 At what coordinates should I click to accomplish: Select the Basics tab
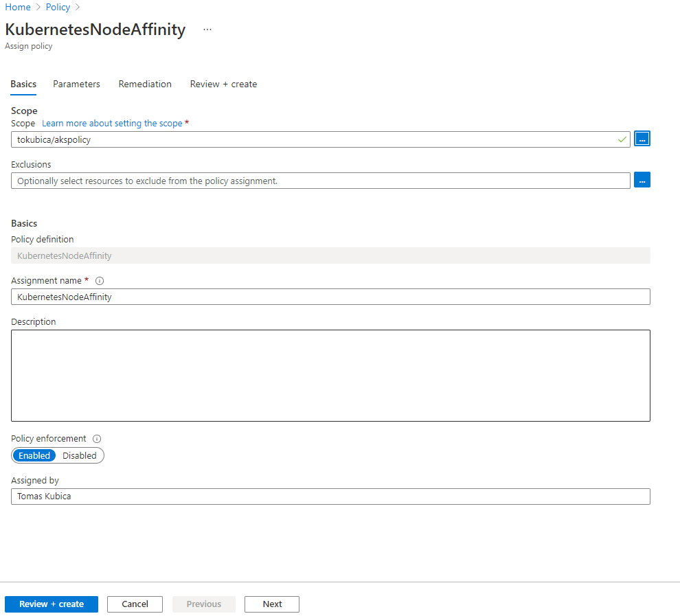coord(23,84)
